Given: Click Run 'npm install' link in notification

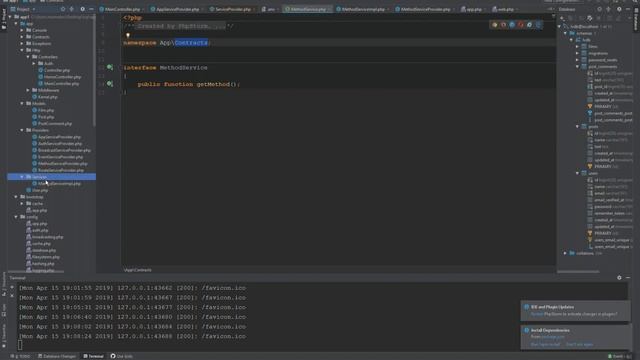Looking at the screenshot, I should point(545,344).
